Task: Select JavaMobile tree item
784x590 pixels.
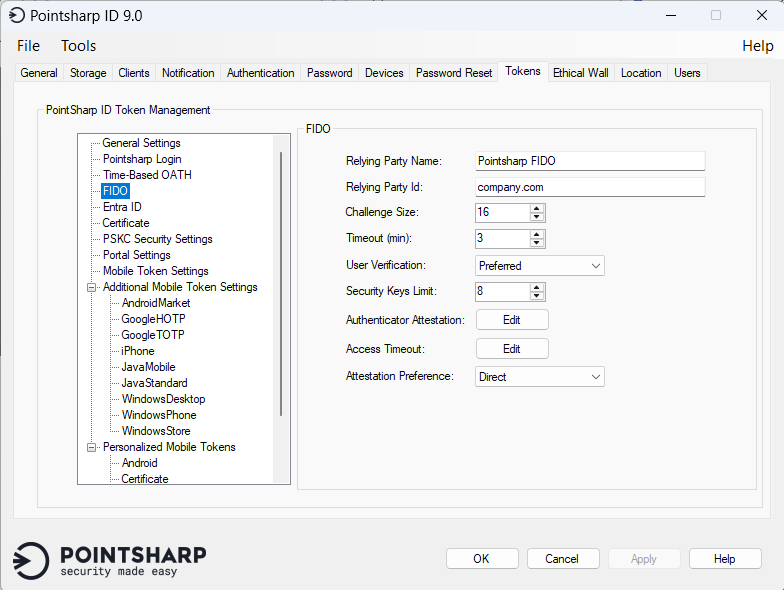Action: point(148,367)
